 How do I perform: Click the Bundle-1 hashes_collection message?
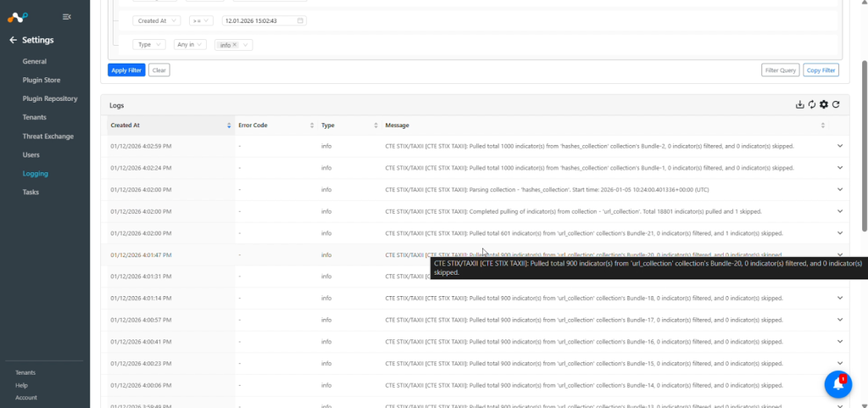(590, 168)
